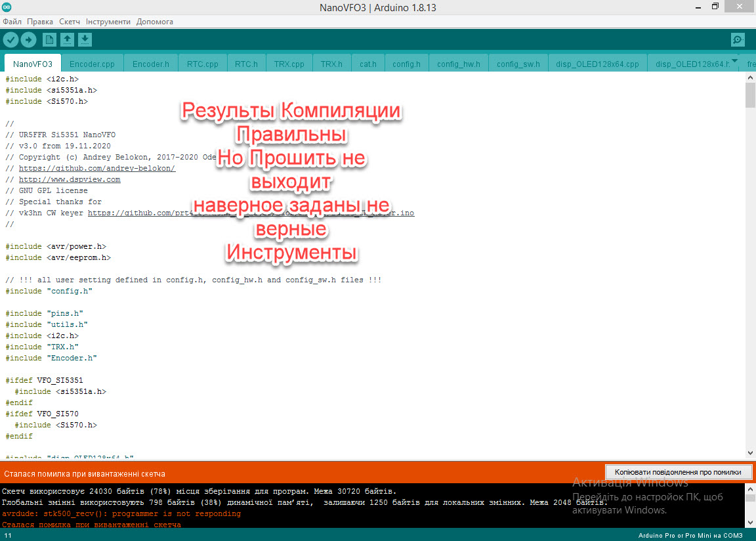Select the disp_OLED128x64.cpp tab

pos(597,64)
